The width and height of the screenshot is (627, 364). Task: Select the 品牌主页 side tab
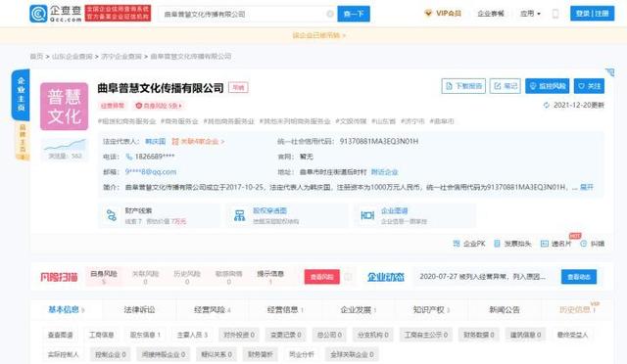[x=23, y=141]
